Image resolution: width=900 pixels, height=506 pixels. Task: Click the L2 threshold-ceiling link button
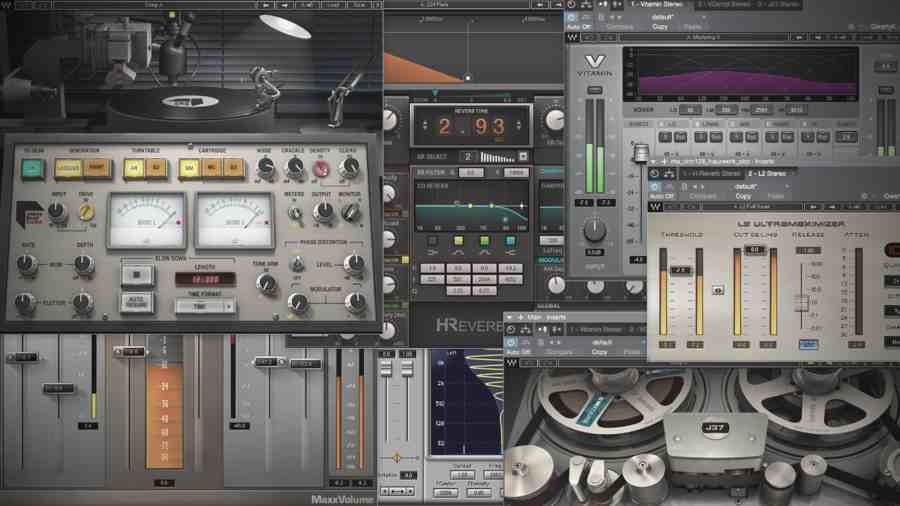coord(718,290)
